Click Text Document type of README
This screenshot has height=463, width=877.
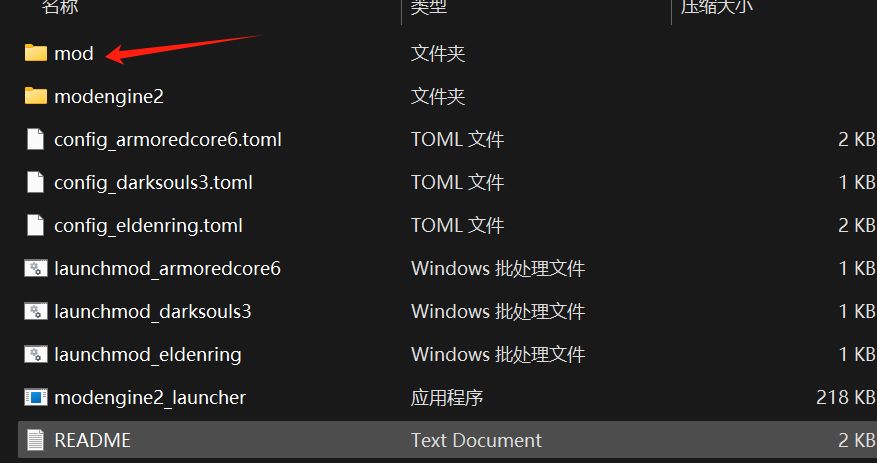476,441
